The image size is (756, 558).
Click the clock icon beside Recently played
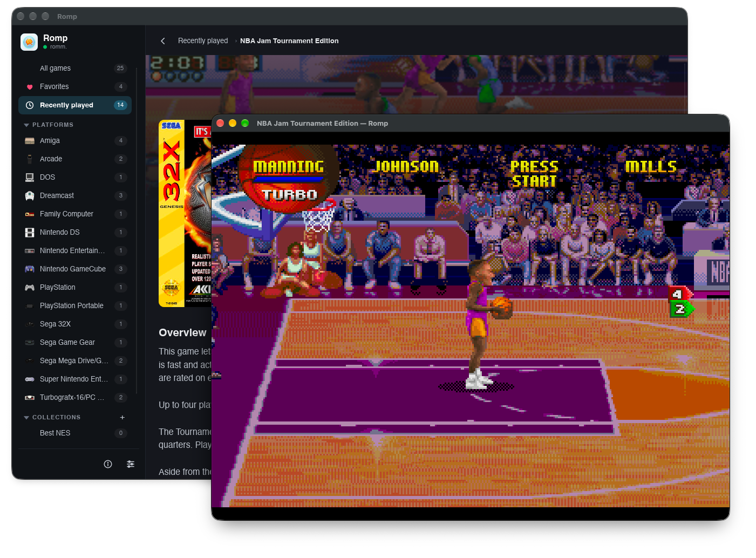click(x=30, y=105)
